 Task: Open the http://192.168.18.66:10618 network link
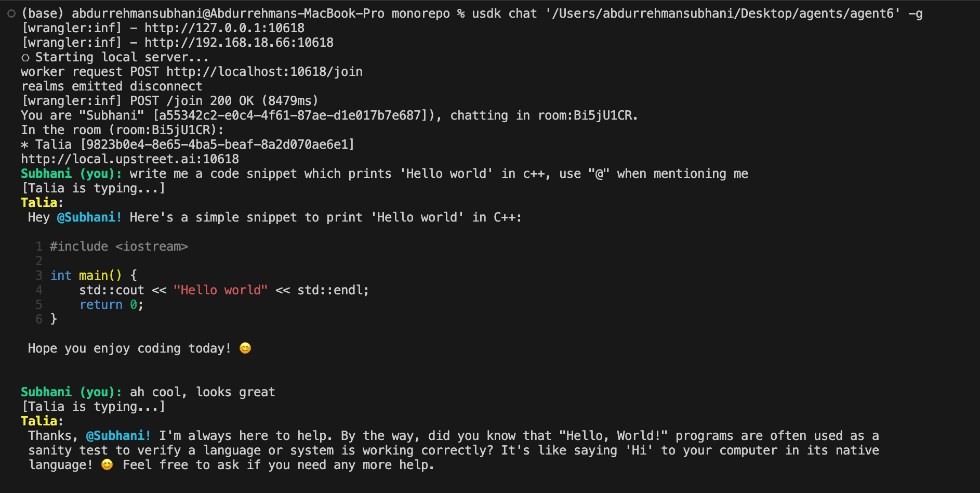point(239,43)
